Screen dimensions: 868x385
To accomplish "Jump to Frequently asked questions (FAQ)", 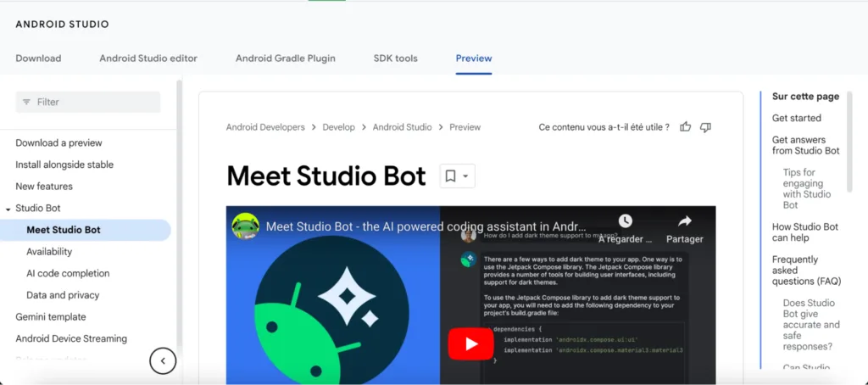I will (807, 271).
